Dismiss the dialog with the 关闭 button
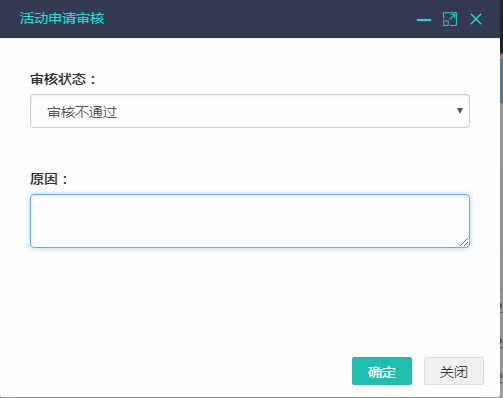Image resolution: width=503 pixels, height=398 pixels. pos(454,371)
